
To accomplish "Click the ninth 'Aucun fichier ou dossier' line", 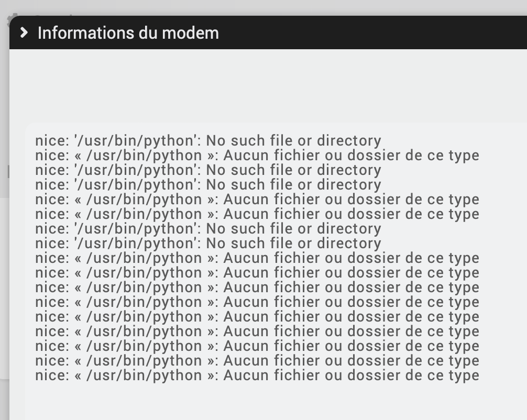I will coord(257,331).
